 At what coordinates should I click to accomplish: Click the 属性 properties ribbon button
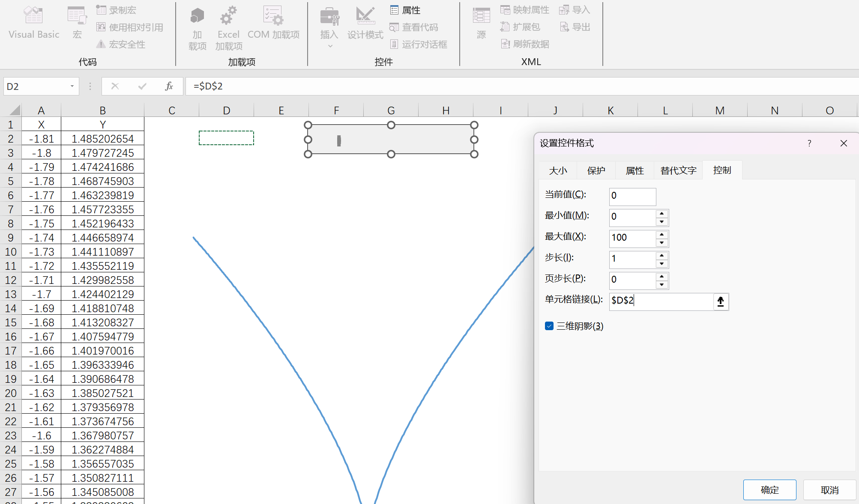pos(405,10)
